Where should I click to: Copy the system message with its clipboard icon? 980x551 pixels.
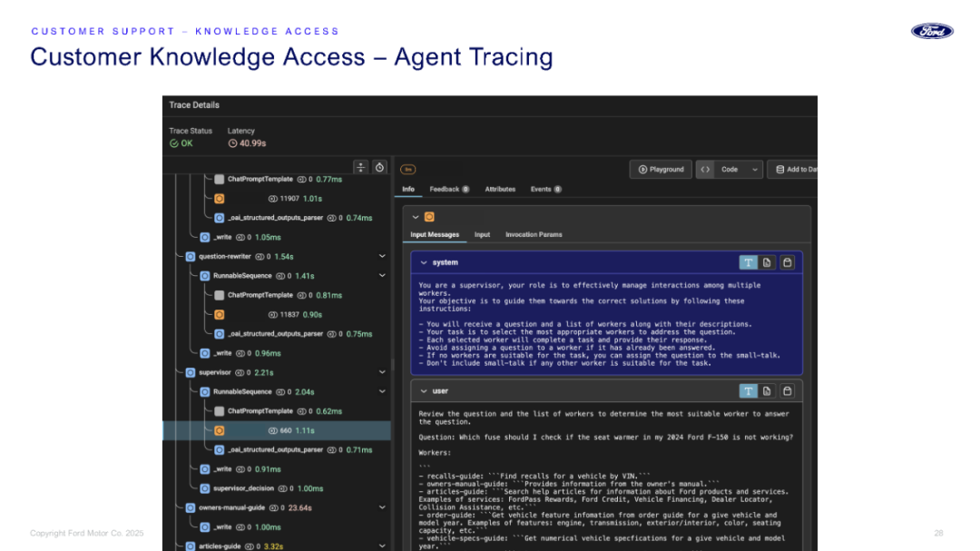coord(787,262)
